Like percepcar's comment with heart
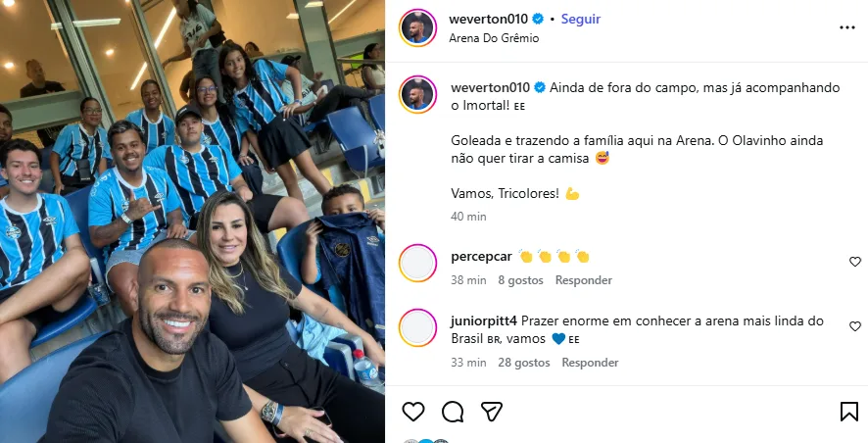This screenshot has width=868, height=443. (855, 262)
